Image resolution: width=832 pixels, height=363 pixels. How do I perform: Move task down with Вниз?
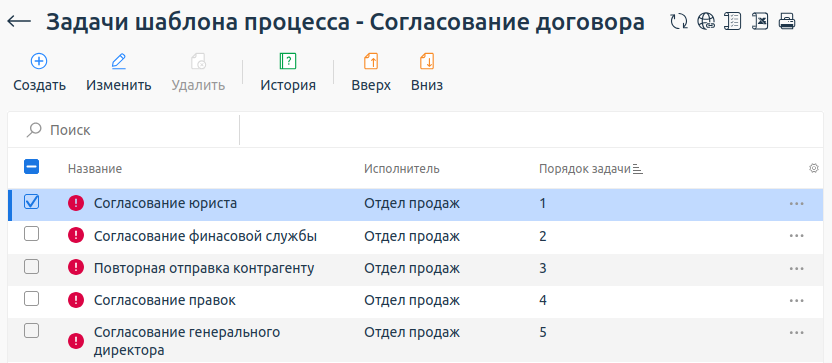tap(427, 72)
